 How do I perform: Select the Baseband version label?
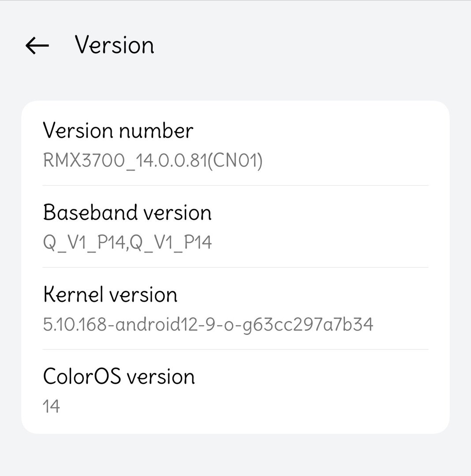tap(127, 213)
